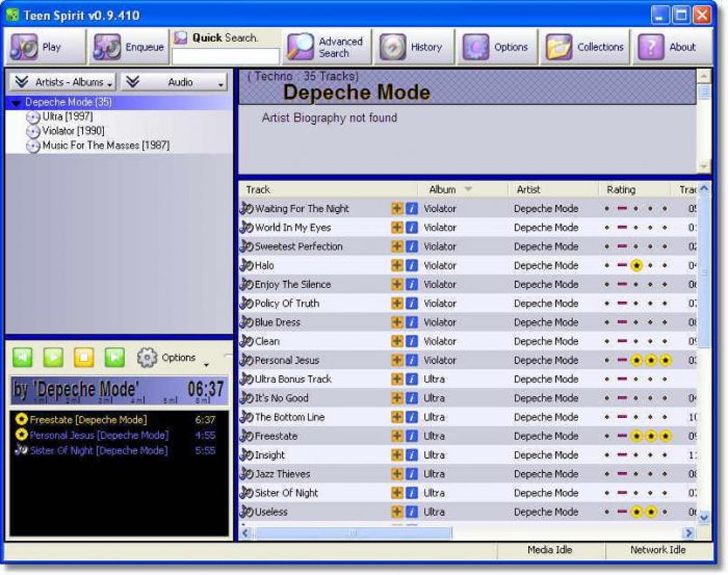728x575 pixels.
Task: Sort by the Artist column header
Action: (x=552, y=189)
